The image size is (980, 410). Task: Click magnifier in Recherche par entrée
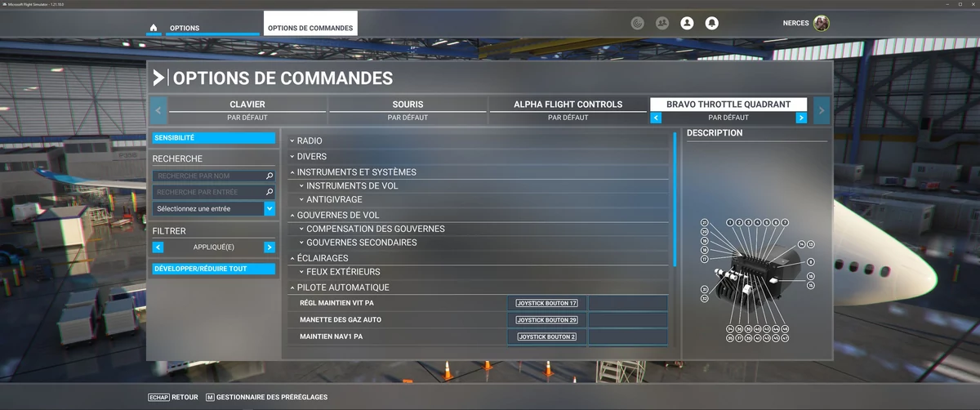[x=269, y=192]
